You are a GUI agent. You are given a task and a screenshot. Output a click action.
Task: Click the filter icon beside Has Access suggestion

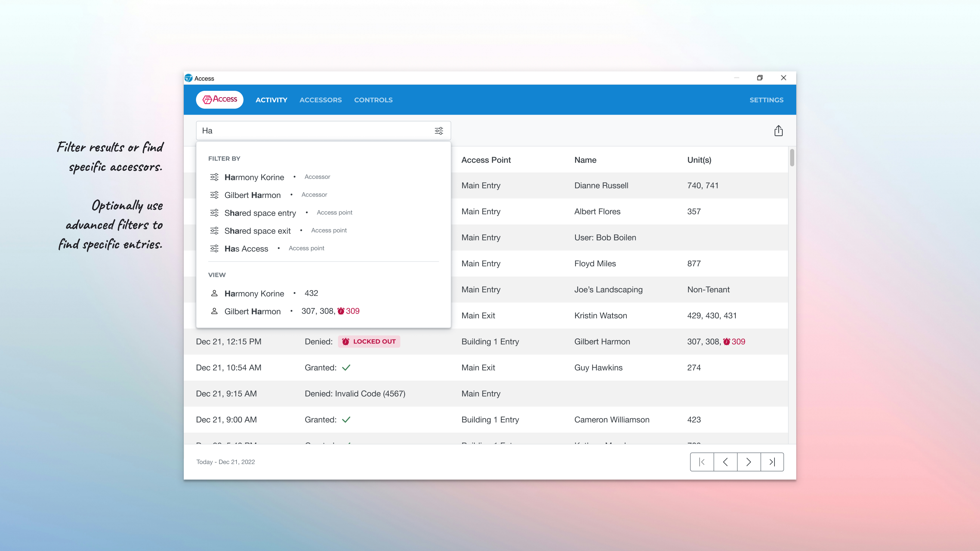pos(214,248)
